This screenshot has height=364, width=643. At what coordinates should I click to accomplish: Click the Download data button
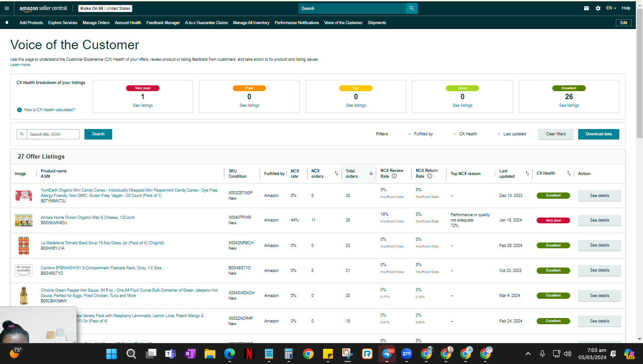click(599, 134)
